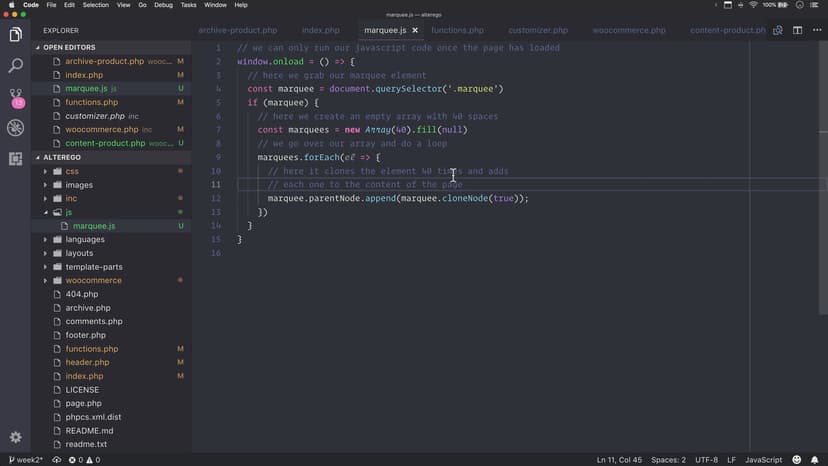The height and width of the screenshot is (466, 828).
Task: Click the Split Editor icon
Action: (x=797, y=31)
